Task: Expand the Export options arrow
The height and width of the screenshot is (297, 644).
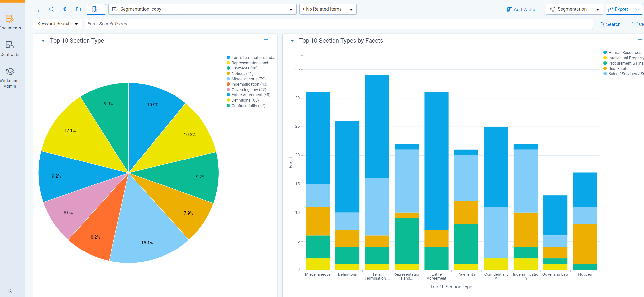Action: pyautogui.click(x=637, y=9)
